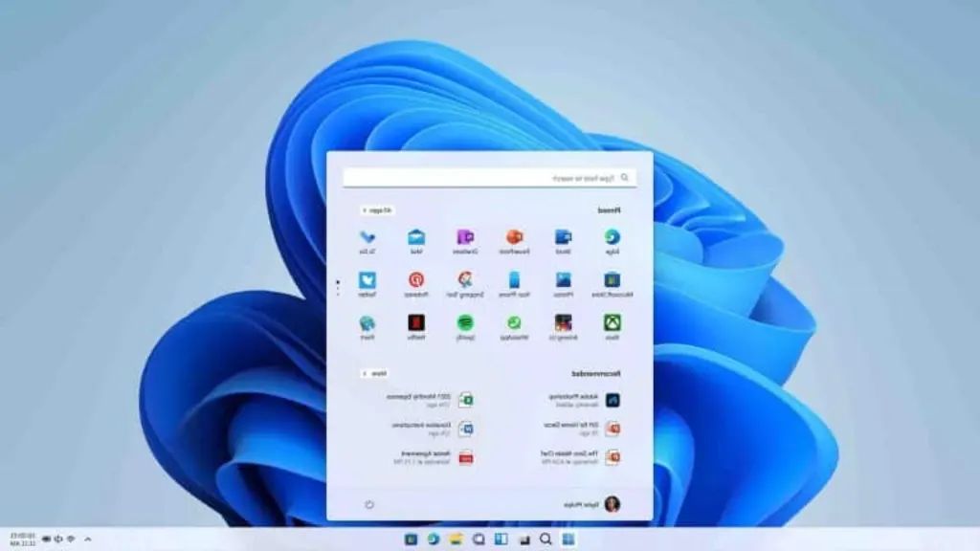Open the 2021 Monthly Expenses spreadsheet
980x551 pixels.
pyautogui.click(x=430, y=400)
